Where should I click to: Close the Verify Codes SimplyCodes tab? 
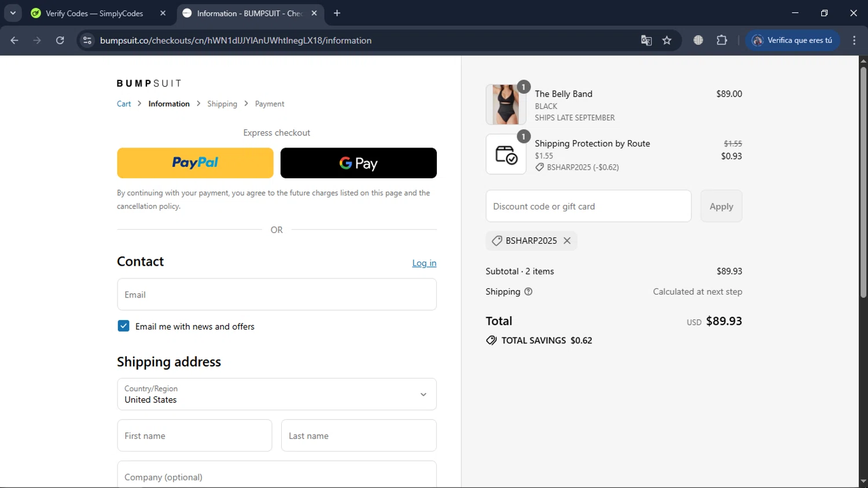pyautogui.click(x=163, y=13)
